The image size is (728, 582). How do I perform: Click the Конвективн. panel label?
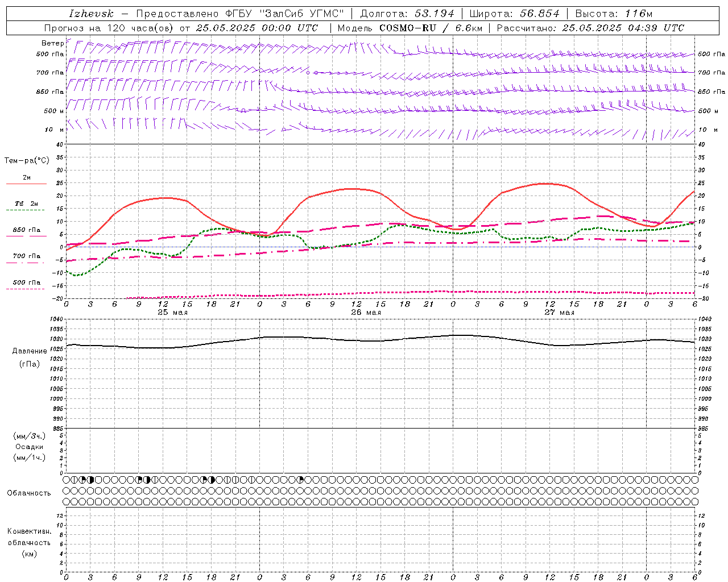[x=29, y=531]
